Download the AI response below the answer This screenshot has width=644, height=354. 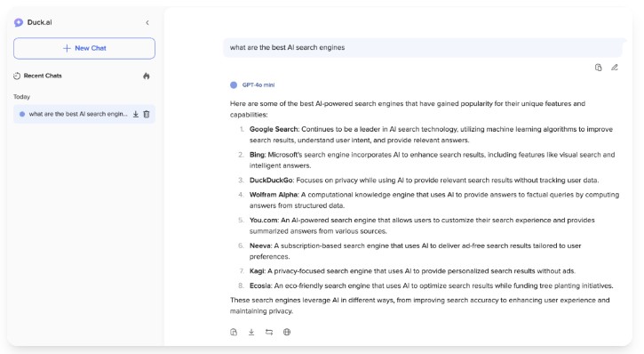click(251, 332)
